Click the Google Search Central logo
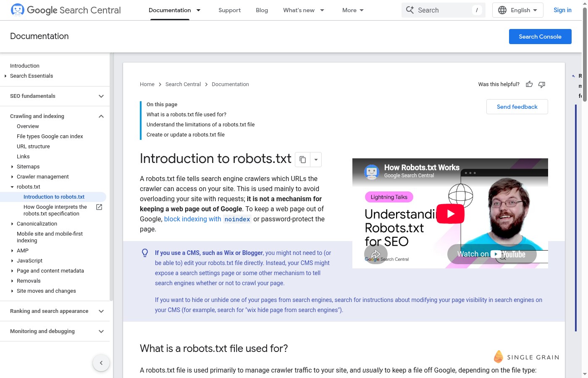This screenshot has height=378, width=588. pos(66,10)
